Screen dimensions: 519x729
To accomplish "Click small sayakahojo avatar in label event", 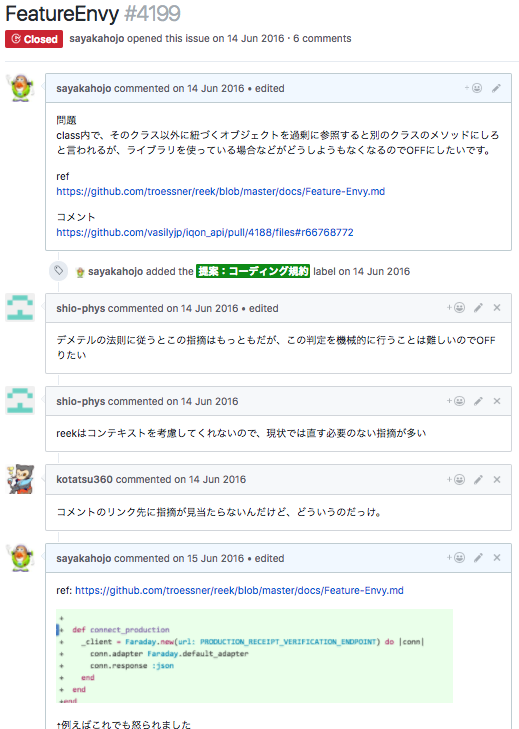I will pos(80,272).
